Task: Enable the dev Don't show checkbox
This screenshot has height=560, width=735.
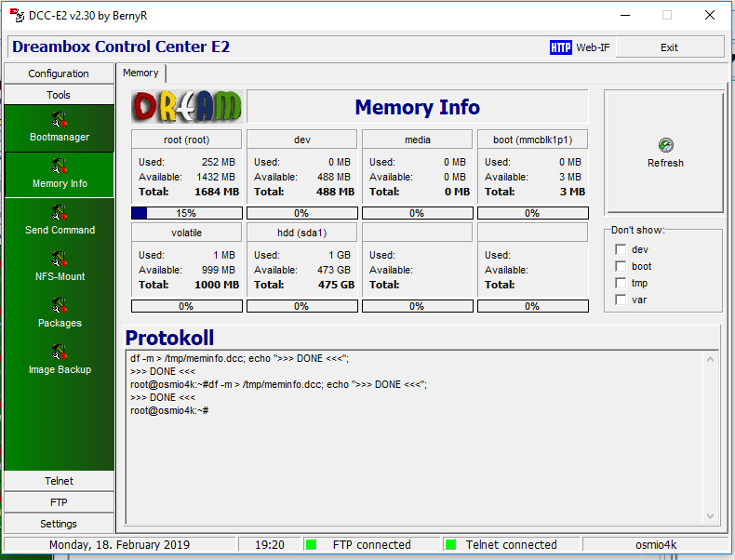Action: [621, 249]
